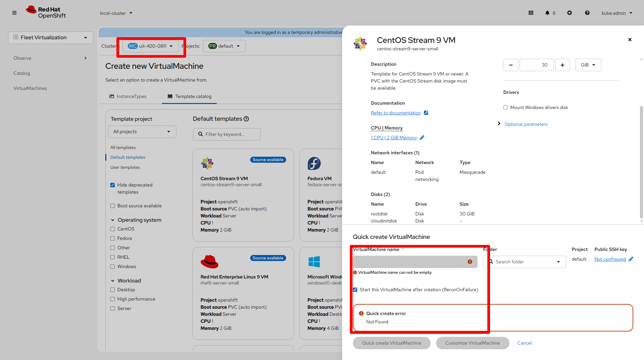Check the High performance workload filter
This screenshot has height=360, width=644.
113,299
